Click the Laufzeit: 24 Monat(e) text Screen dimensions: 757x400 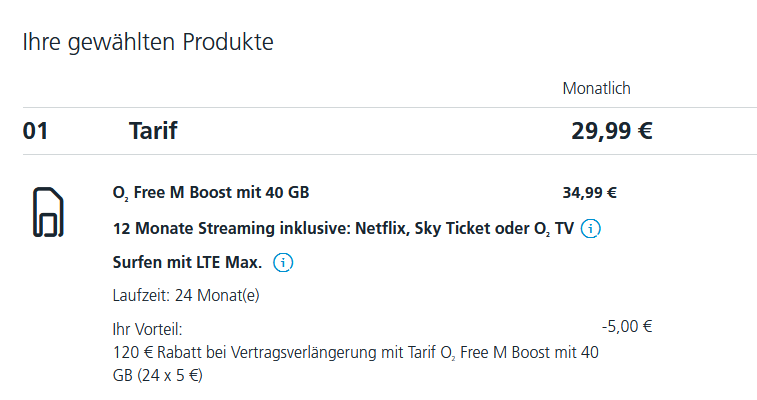tap(186, 295)
